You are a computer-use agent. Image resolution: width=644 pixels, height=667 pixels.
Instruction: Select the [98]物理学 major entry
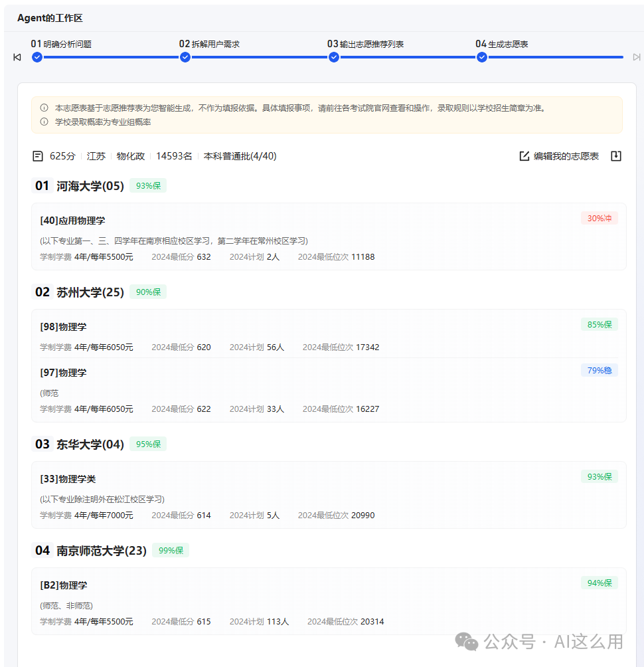coord(63,327)
